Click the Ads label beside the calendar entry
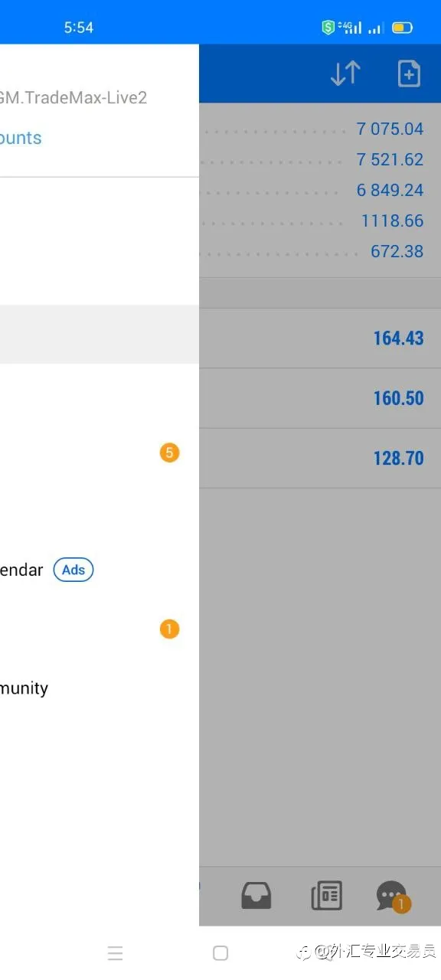This screenshot has height=980, width=441. tap(73, 570)
